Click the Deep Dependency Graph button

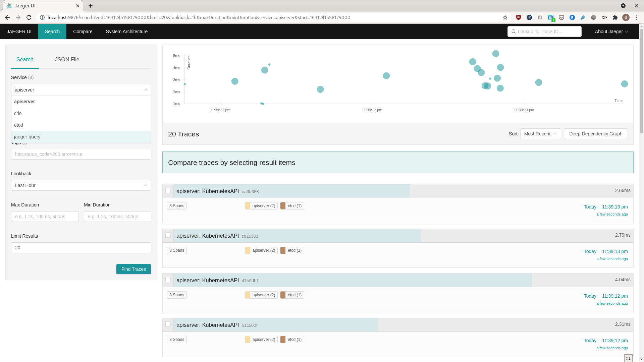pyautogui.click(x=596, y=134)
